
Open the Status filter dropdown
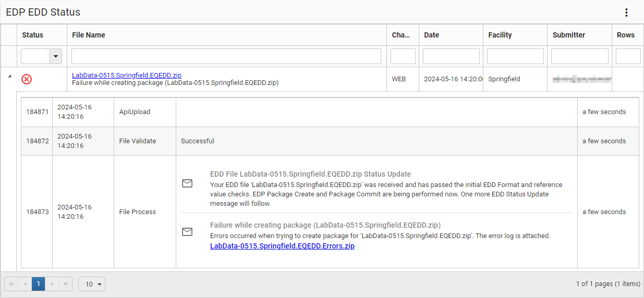tap(56, 56)
